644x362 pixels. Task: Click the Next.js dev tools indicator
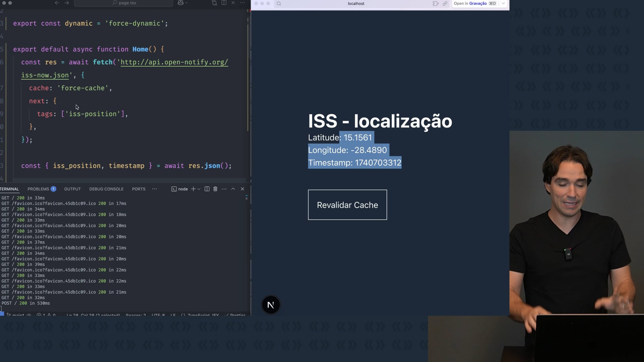[271, 305]
